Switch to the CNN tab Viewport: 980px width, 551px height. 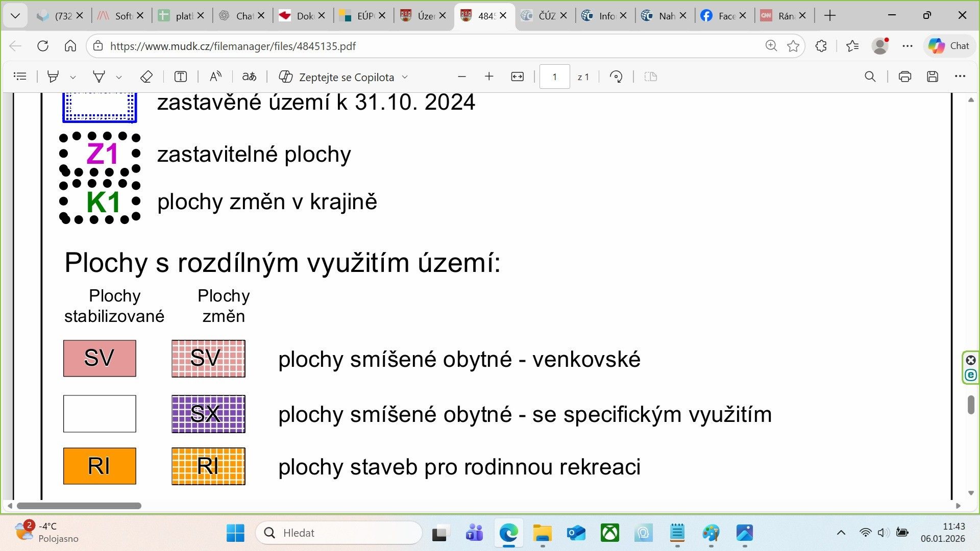(781, 15)
